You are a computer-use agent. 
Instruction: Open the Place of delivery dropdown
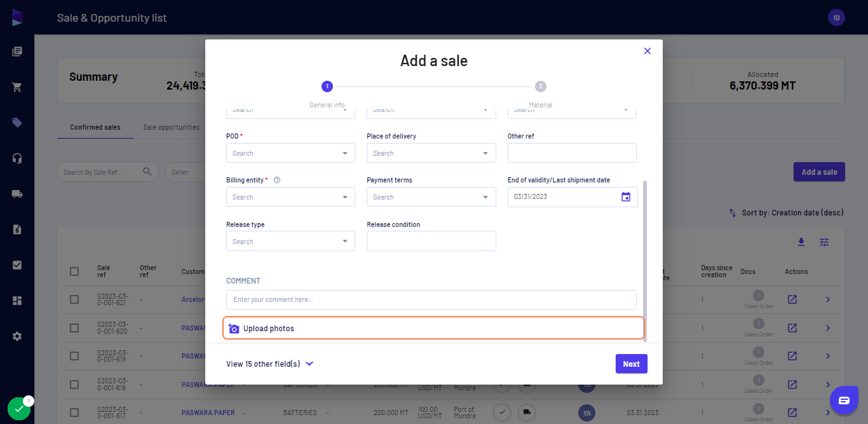[x=431, y=153]
